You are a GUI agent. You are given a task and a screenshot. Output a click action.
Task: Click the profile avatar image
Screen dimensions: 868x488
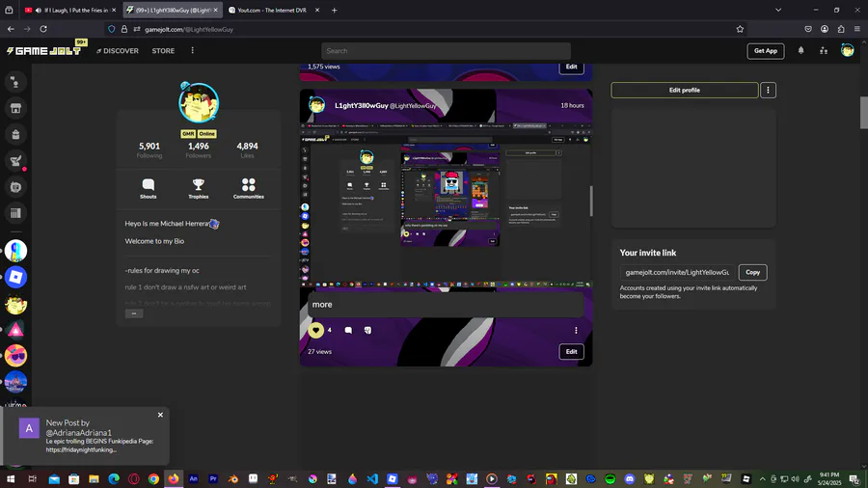pos(199,102)
